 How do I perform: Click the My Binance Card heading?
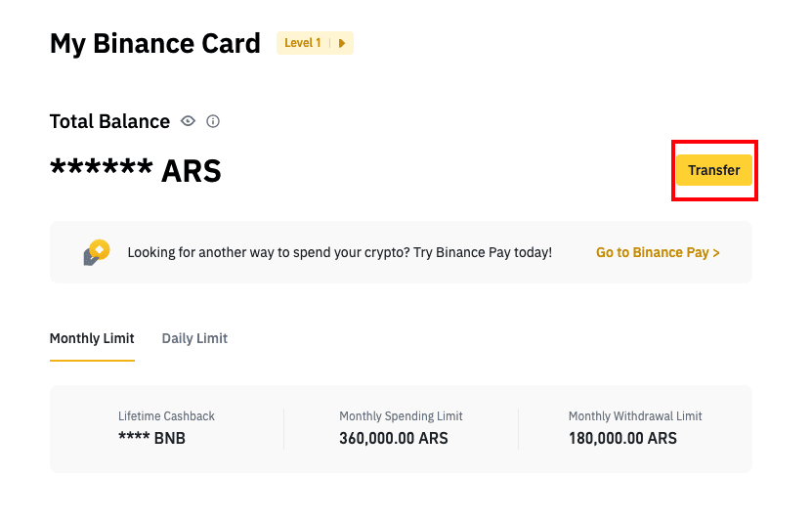tap(154, 44)
